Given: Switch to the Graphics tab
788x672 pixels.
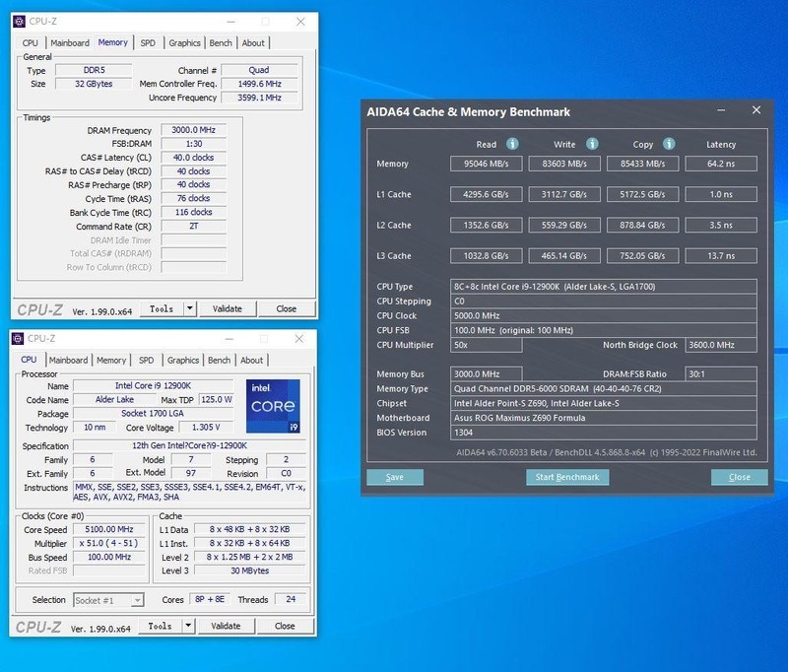Looking at the screenshot, I should (183, 42).
